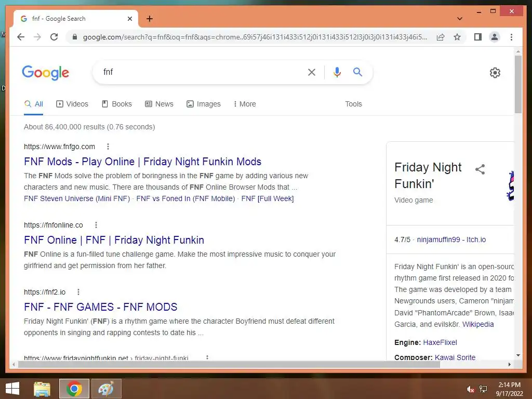Click https://www.fnfgo.com URL text
Image resolution: width=532 pixels, height=399 pixels.
[x=59, y=147]
